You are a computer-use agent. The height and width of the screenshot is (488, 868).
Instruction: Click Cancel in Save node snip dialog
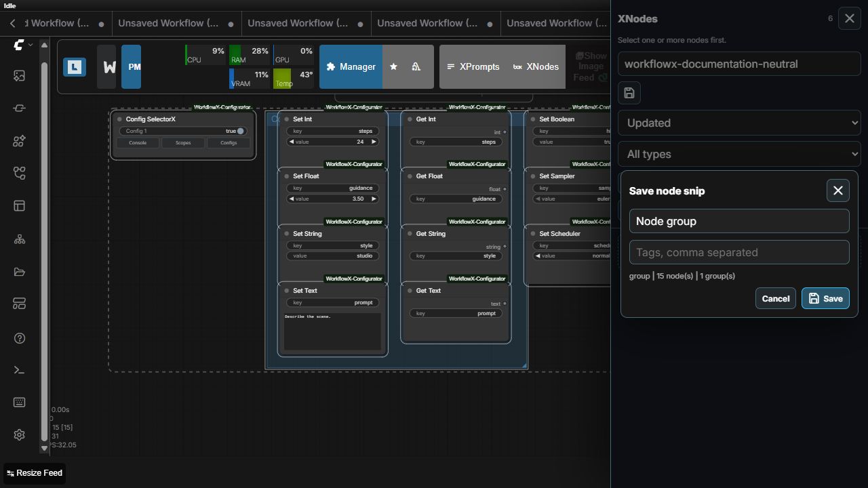coord(776,298)
